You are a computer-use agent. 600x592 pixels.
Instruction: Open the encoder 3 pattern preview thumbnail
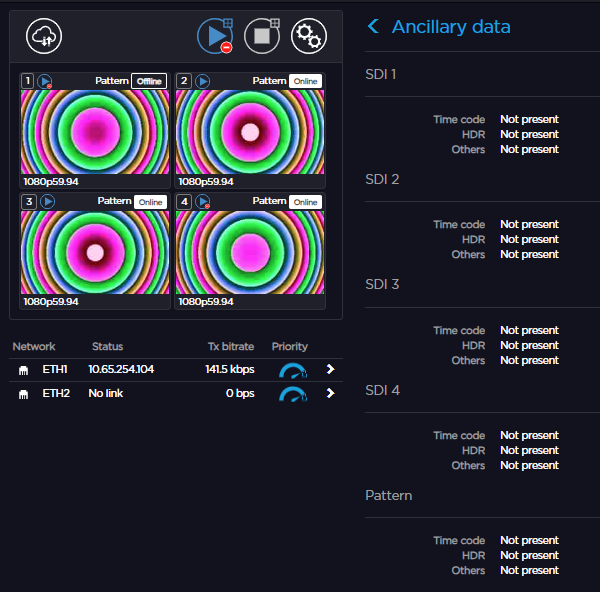[x=95, y=251]
